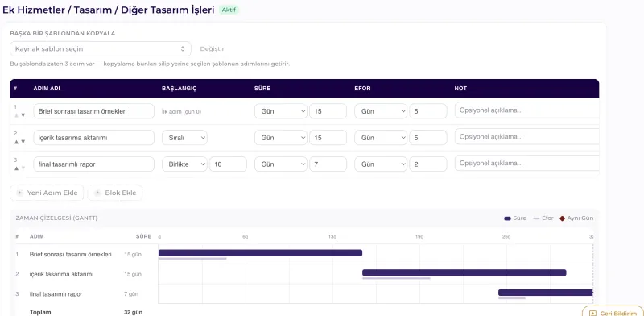Click effort line under içerik Gantt bar
This screenshot has height=316, width=644.
click(396, 278)
